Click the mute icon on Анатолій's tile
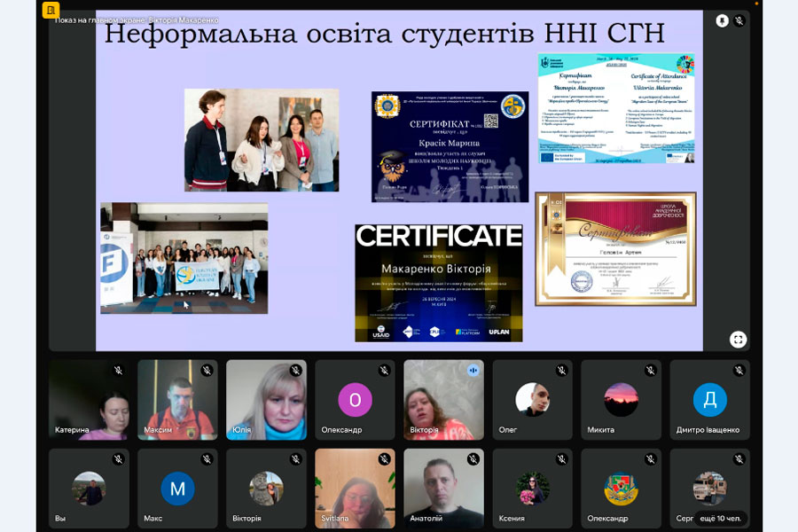Image resolution: width=798 pixels, height=532 pixels. (x=473, y=459)
